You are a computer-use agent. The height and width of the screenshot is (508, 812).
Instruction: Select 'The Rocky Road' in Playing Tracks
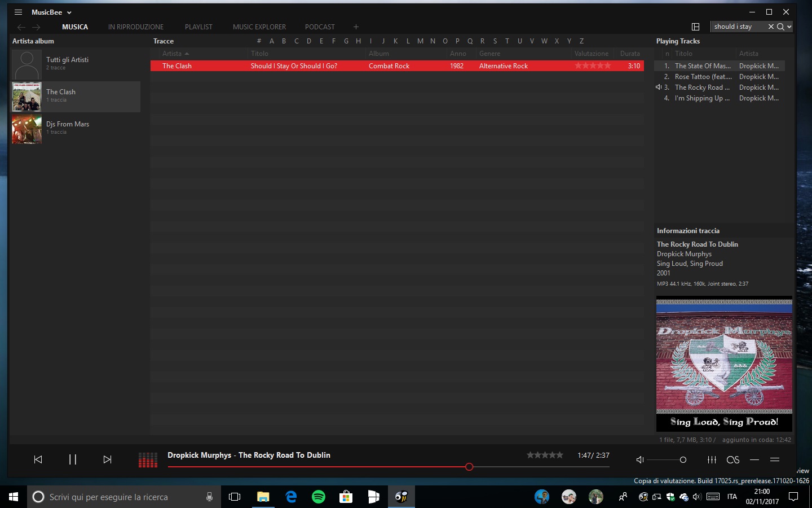(720, 87)
